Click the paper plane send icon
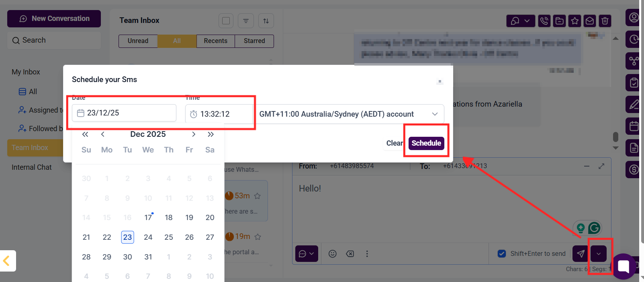The height and width of the screenshot is (282, 644). click(x=581, y=254)
